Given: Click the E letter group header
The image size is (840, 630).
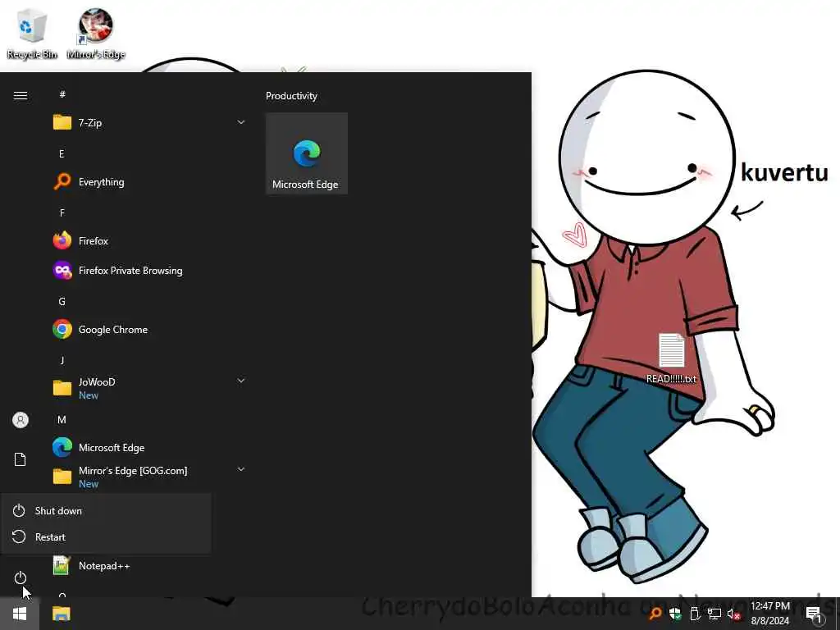Looking at the screenshot, I should (62, 153).
